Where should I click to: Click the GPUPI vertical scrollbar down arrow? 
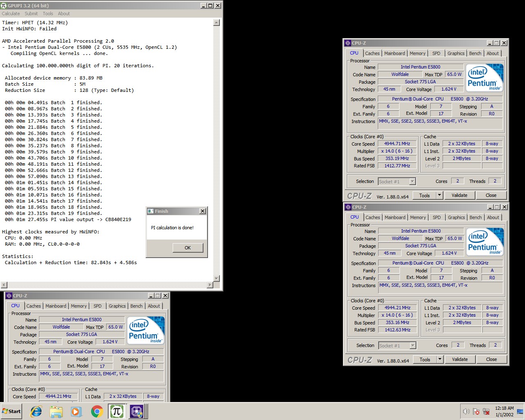click(217, 278)
